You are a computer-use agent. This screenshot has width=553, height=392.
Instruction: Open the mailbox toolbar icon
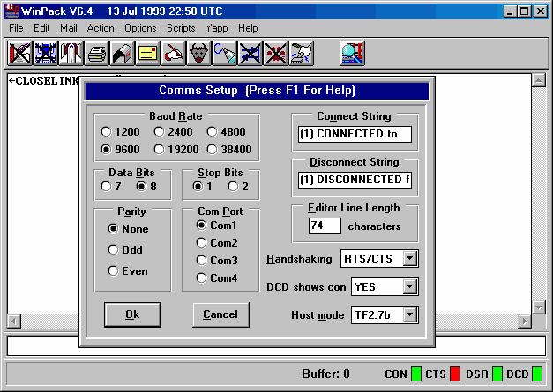click(x=122, y=54)
